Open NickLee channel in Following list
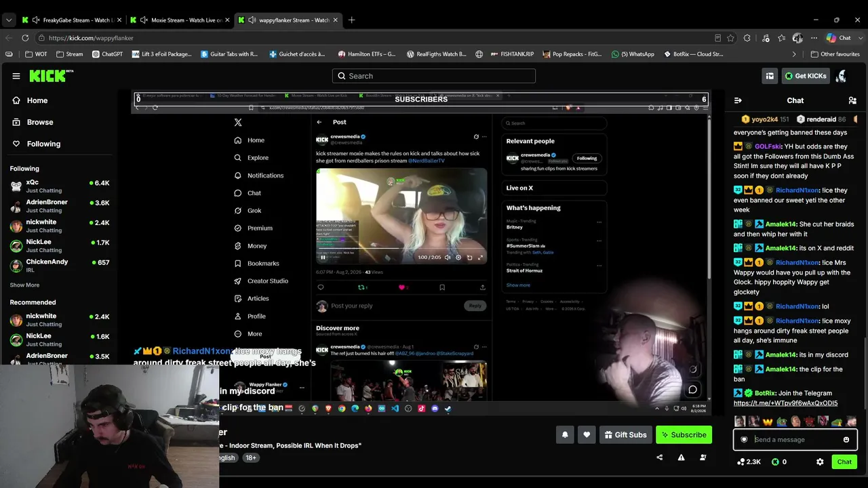The width and height of the screenshot is (868, 488). tap(60, 246)
